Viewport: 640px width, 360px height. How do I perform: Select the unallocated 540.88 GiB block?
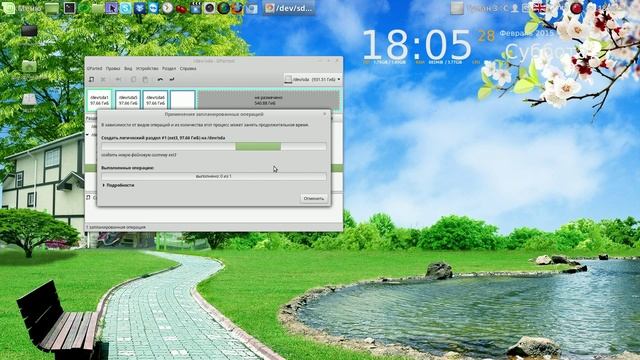268,100
